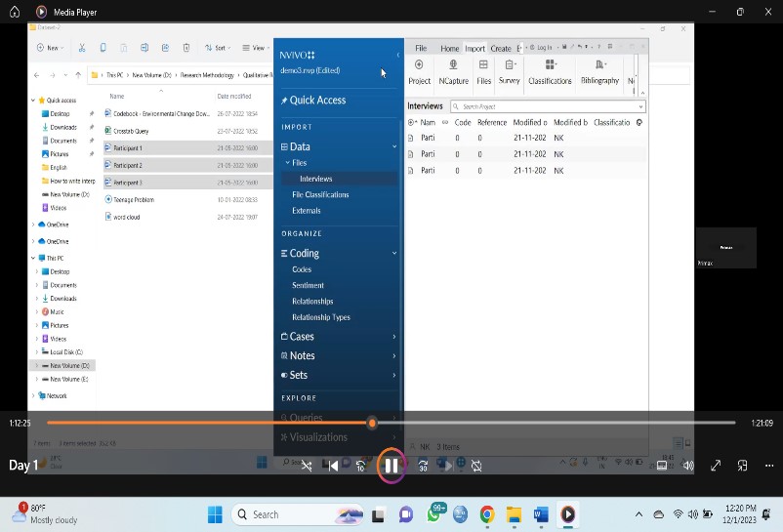The image size is (783, 532).
Task: Pause the video playback
Action: [391, 467]
